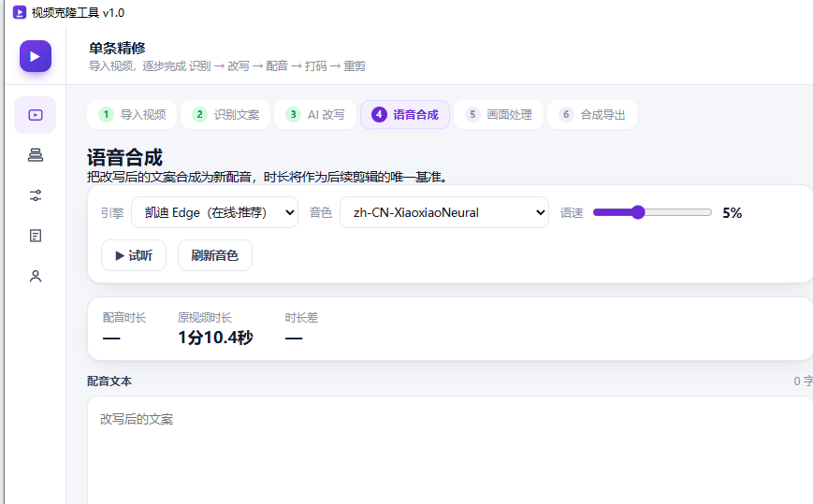Image resolution: width=813 pixels, height=504 pixels.
Task: Click the 配音文本 label
Action: click(x=109, y=382)
